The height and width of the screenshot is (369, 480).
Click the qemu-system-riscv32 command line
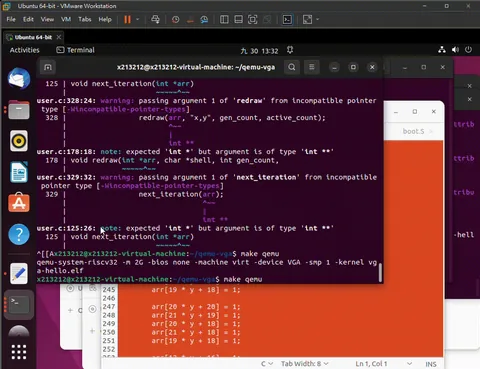click(x=207, y=266)
